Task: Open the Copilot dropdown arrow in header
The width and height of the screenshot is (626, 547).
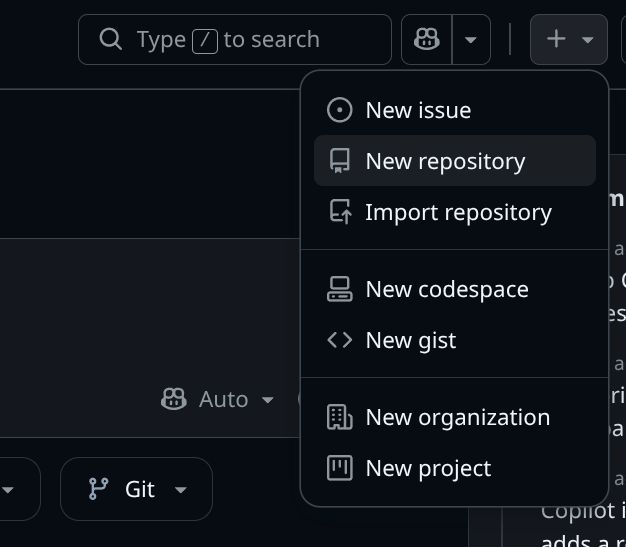Action: [471, 40]
